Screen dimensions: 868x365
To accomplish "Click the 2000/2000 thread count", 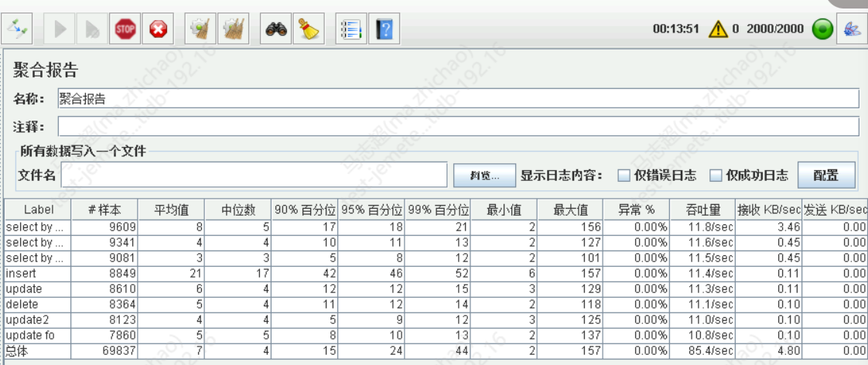I will tap(775, 29).
